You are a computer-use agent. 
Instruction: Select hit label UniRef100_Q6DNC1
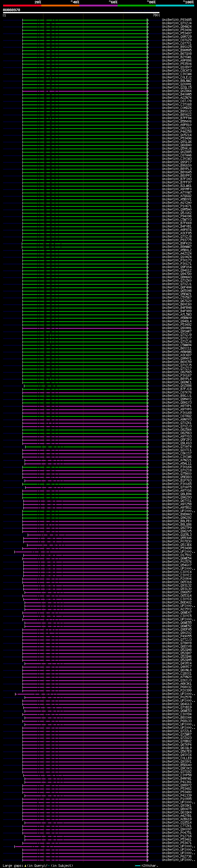pyautogui.click(x=177, y=382)
